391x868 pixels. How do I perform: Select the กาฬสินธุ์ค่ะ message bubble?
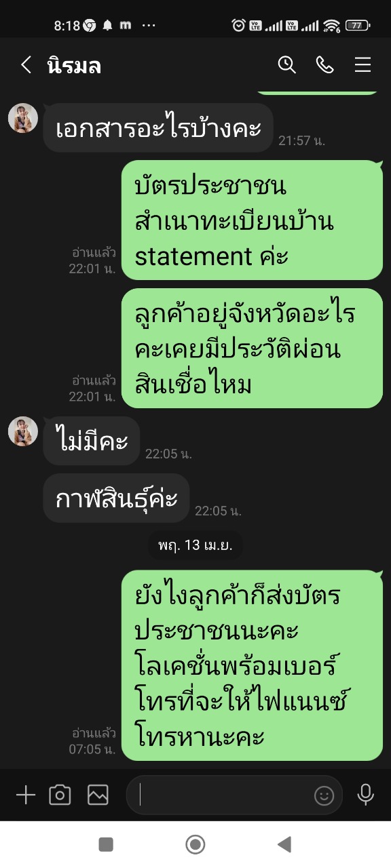(x=116, y=498)
